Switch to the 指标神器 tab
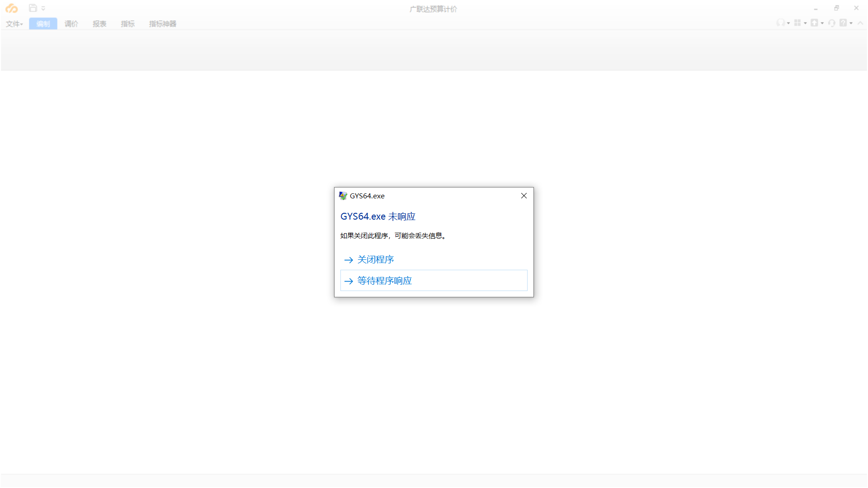 (x=163, y=23)
